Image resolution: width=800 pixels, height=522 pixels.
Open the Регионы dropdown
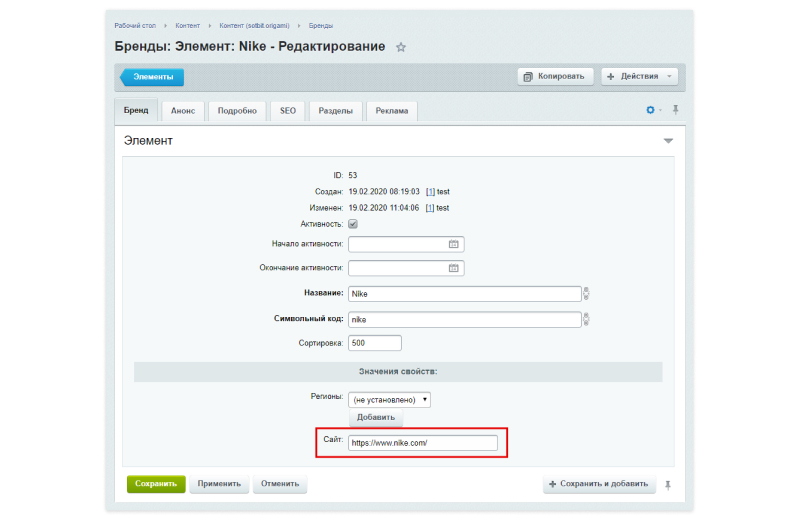389,400
